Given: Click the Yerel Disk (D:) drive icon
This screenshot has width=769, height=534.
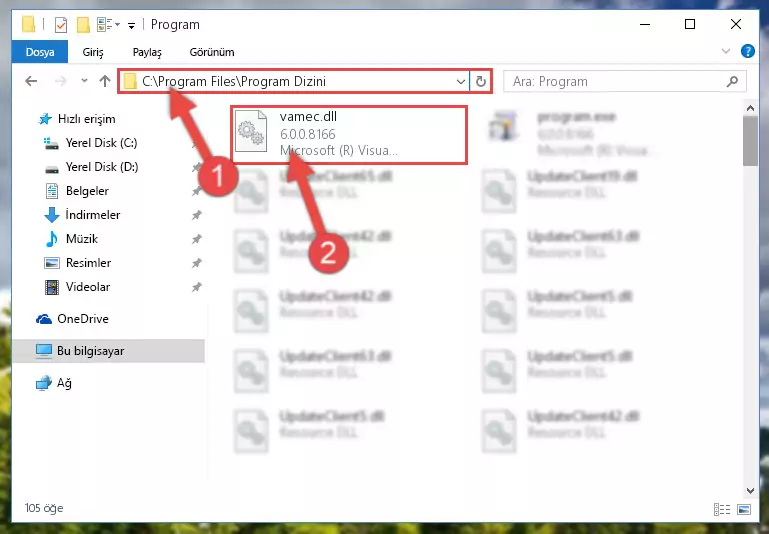Looking at the screenshot, I should pyautogui.click(x=51, y=168).
